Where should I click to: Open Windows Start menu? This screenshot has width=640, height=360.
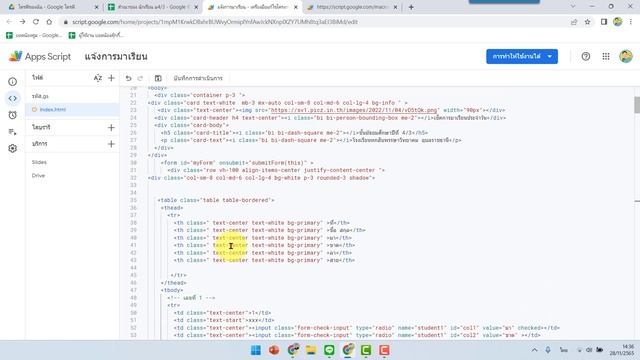point(256,350)
